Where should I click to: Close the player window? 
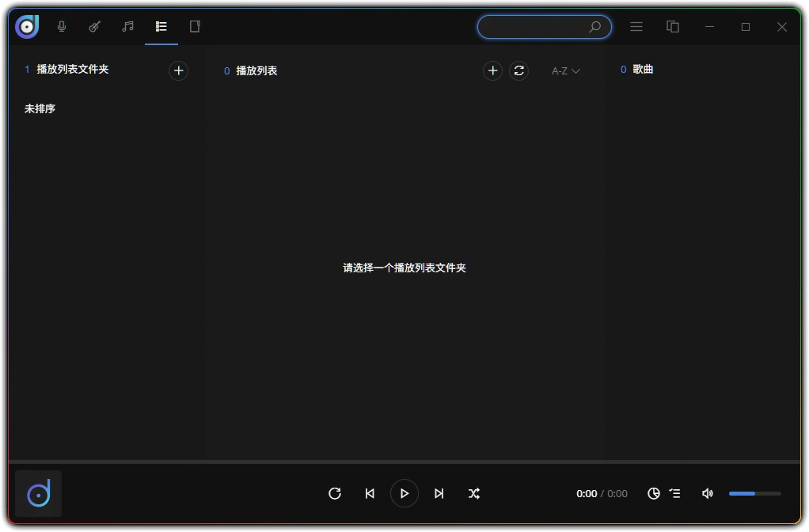[x=782, y=27]
